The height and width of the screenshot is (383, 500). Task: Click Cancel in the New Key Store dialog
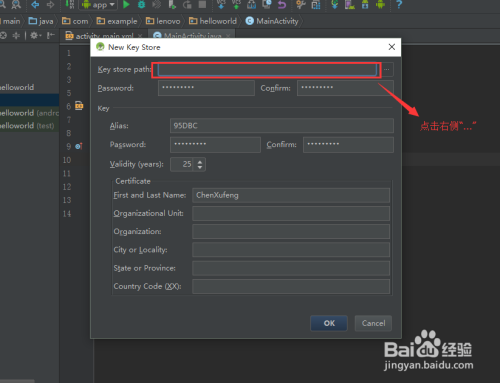373,323
